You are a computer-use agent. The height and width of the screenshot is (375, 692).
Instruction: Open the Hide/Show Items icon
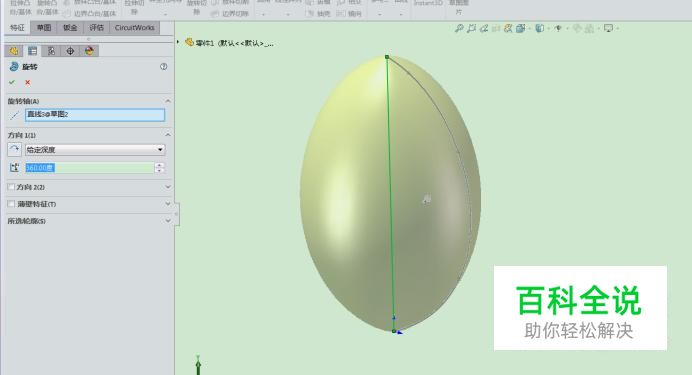558,28
